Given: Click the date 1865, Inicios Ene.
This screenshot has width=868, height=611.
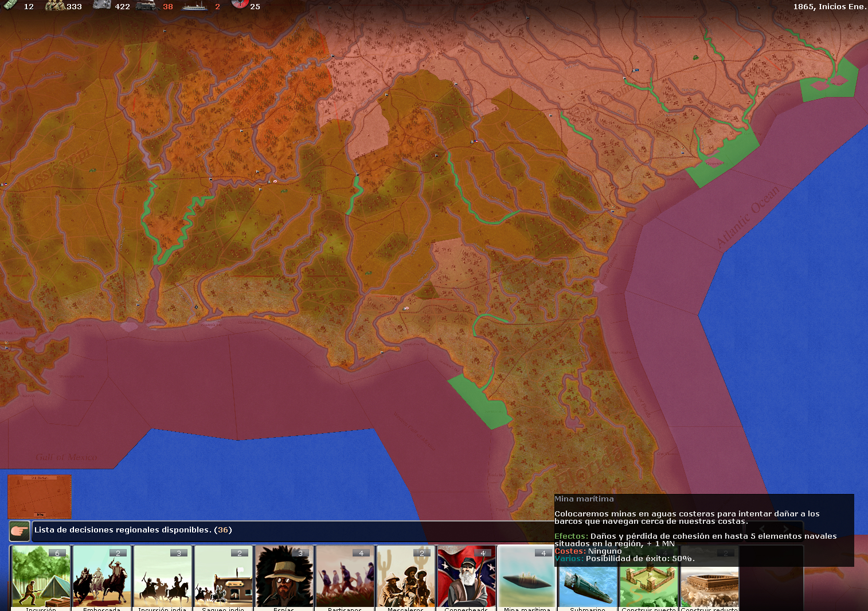Looking at the screenshot, I should point(829,6).
